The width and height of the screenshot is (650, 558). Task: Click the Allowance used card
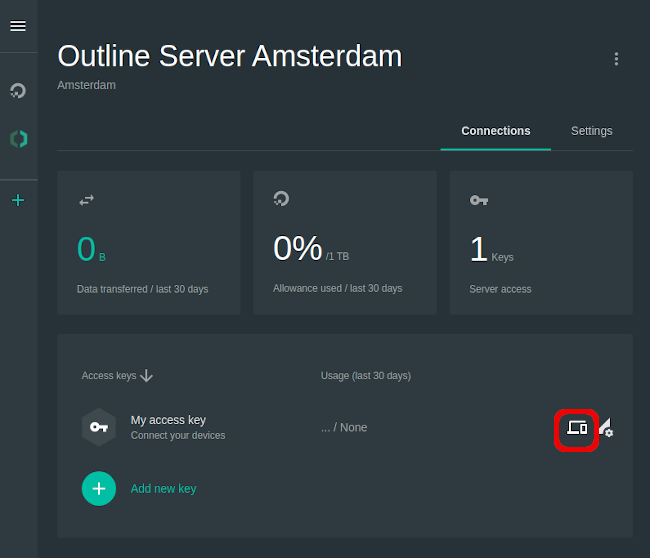pyautogui.click(x=344, y=243)
